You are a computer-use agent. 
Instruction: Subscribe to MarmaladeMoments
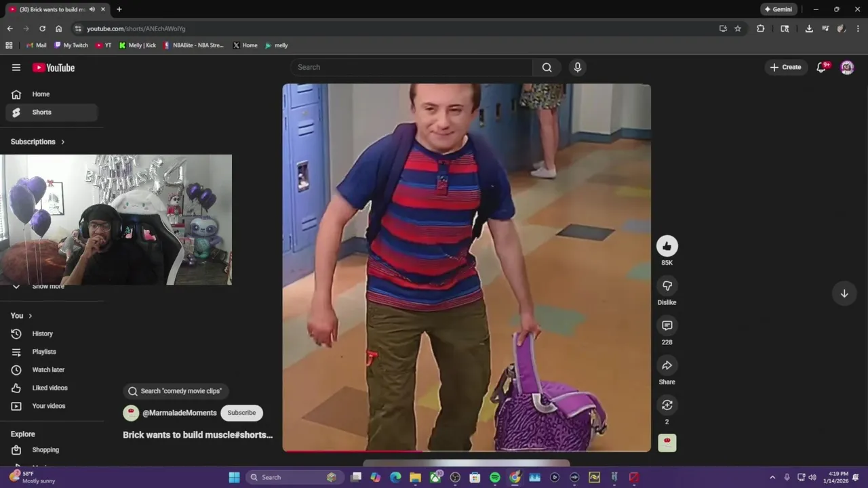241,413
